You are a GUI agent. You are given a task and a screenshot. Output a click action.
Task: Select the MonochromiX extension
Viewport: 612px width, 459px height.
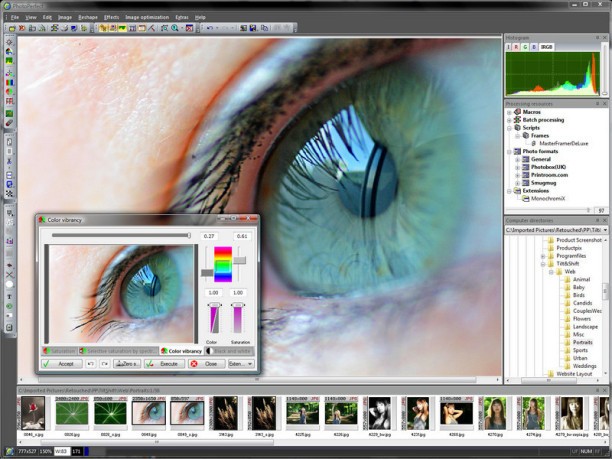(548, 199)
